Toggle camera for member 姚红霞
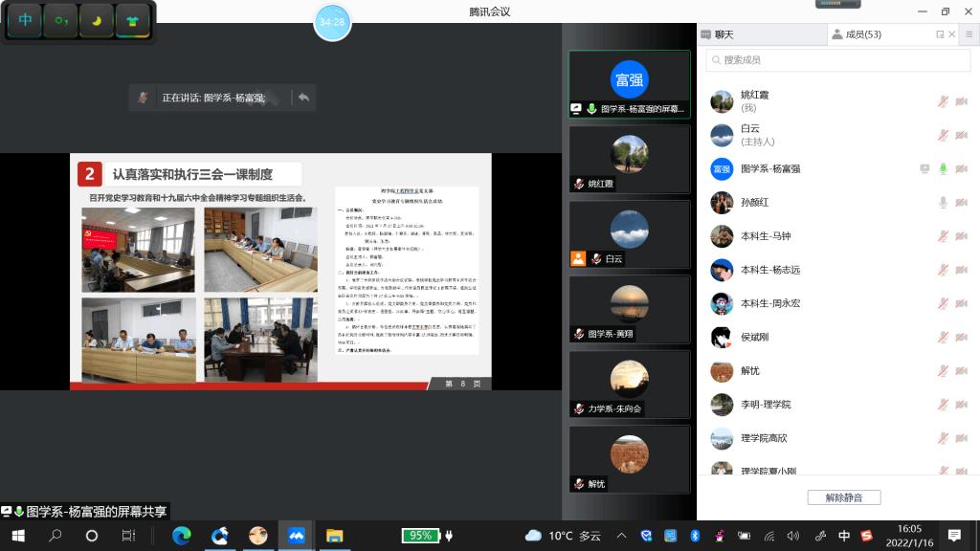This screenshot has width=980, height=551. [962, 101]
